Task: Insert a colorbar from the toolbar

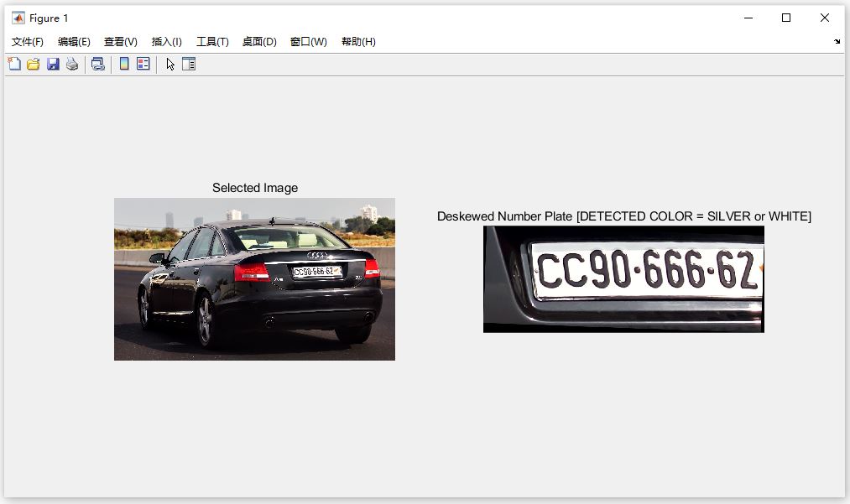Action: [124, 64]
